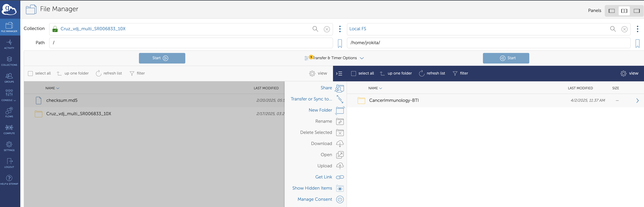Viewport: 644px width, 207px height.
Task: Check select all in right panel
Action: coord(353,73)
